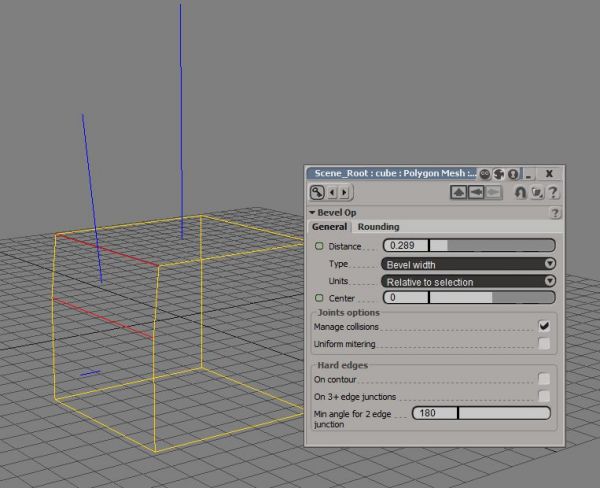Click the Min angle value field 180

pyautogui.click(x=434, y=413)
